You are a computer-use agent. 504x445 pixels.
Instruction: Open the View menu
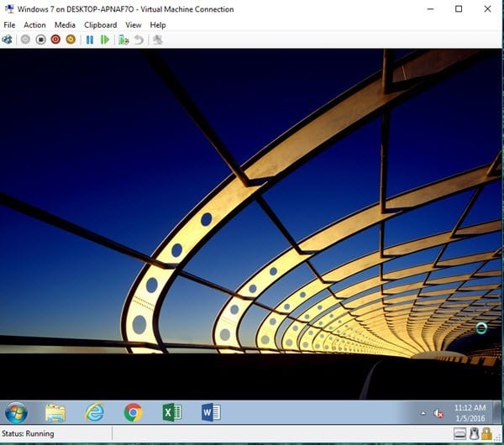(134, 25)
